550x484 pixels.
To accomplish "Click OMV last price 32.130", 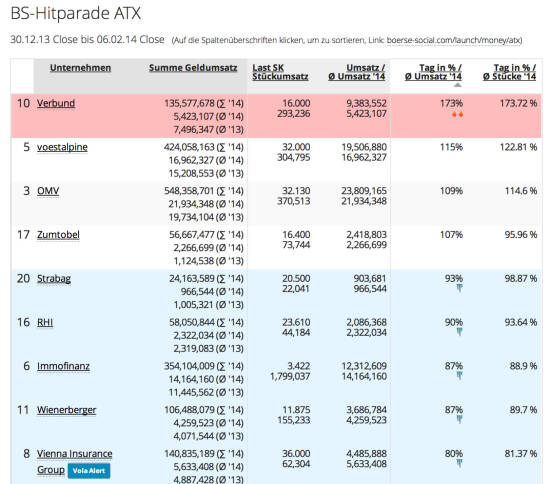I will click(x=296, y=191).
